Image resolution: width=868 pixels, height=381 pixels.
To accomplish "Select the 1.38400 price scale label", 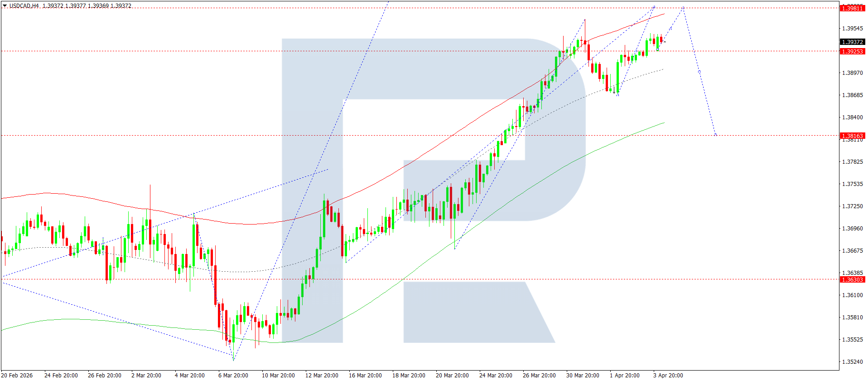I will point(852,117).
